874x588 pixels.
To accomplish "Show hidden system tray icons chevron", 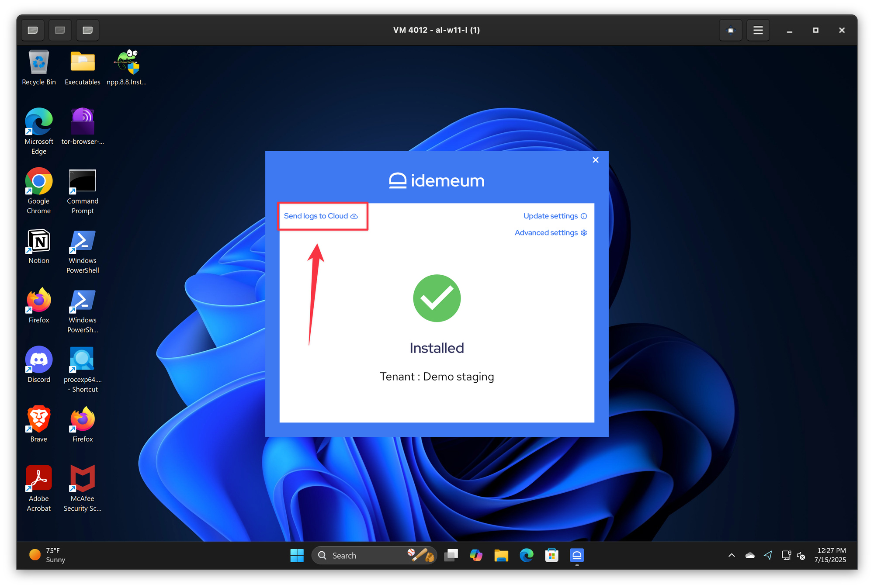I will [x=732, y=555].
